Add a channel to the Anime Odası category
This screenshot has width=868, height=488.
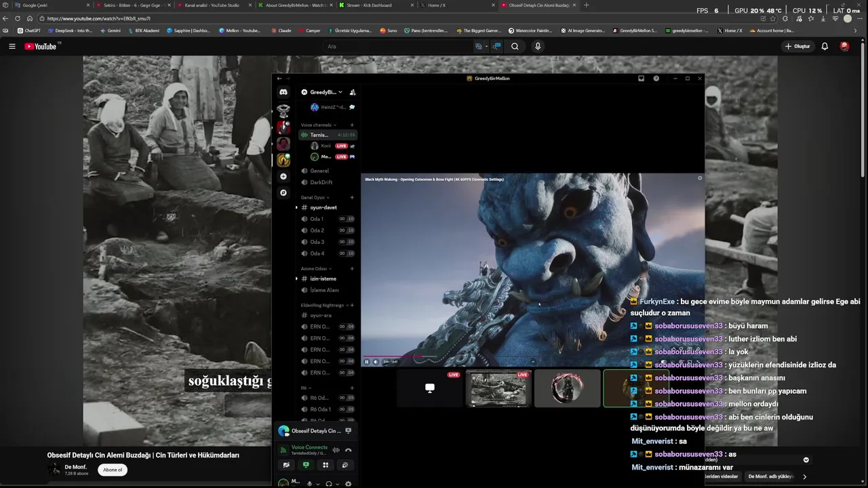351,268
